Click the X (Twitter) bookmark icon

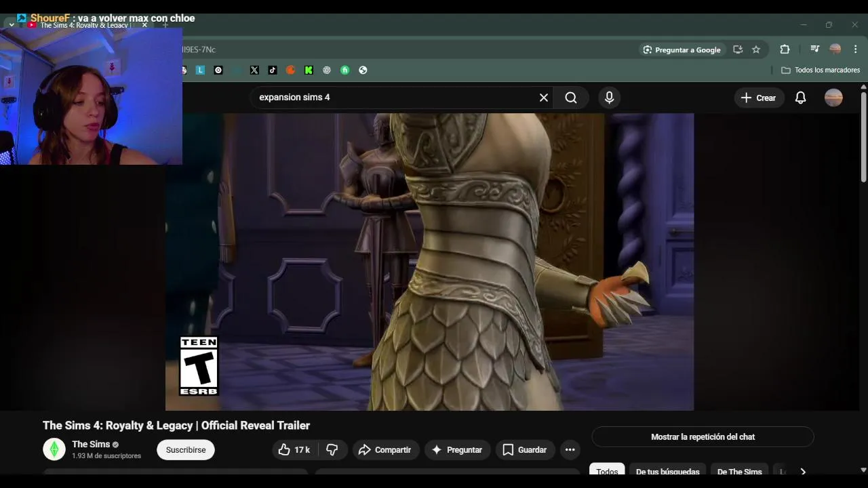(254, 70)
